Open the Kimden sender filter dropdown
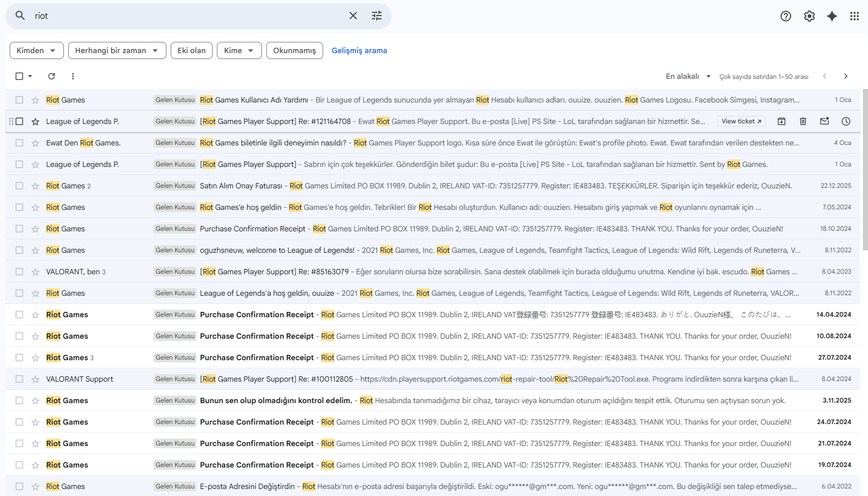868x496 pixels. tap(37, 50)
